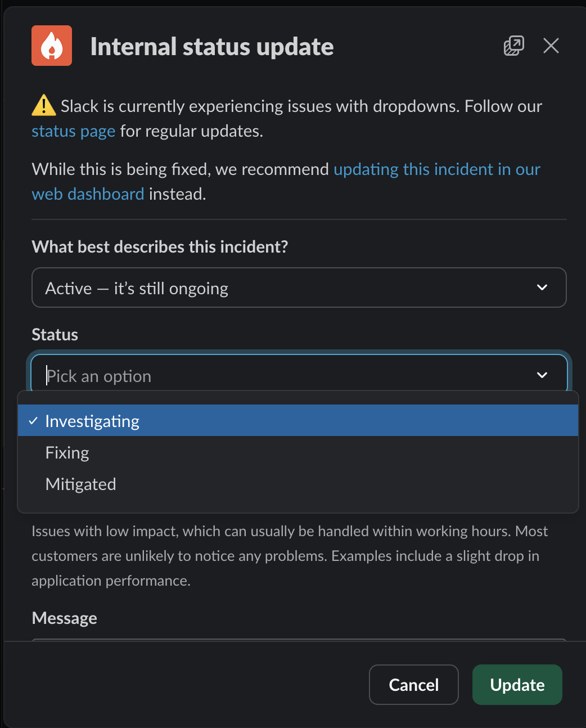Click the checkmark beside Investigating

(x=33, y=421)
